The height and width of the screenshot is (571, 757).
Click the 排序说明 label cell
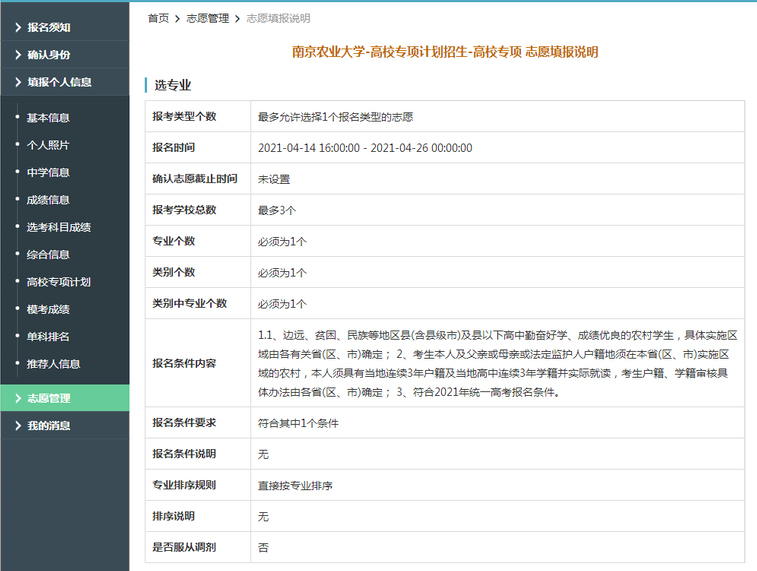(198, 516)
